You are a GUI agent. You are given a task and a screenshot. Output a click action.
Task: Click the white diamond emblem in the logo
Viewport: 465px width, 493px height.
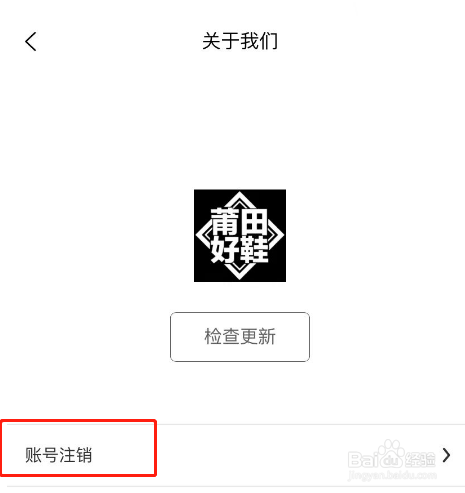coord(240,235)
